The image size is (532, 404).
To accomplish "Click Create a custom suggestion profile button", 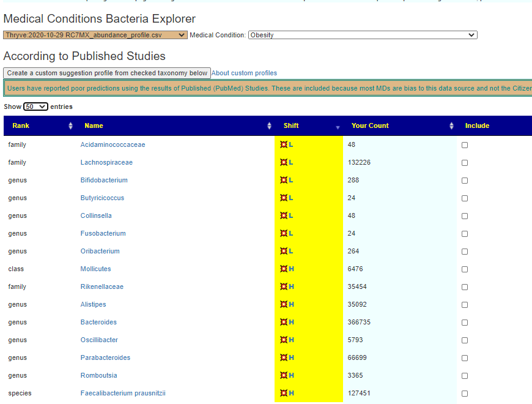I will point(107,73).
